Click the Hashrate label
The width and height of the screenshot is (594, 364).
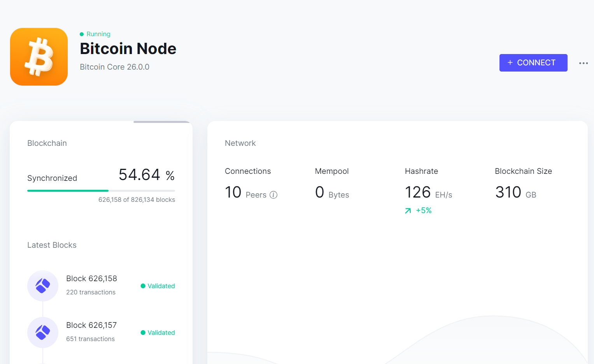tap(421, 171)
